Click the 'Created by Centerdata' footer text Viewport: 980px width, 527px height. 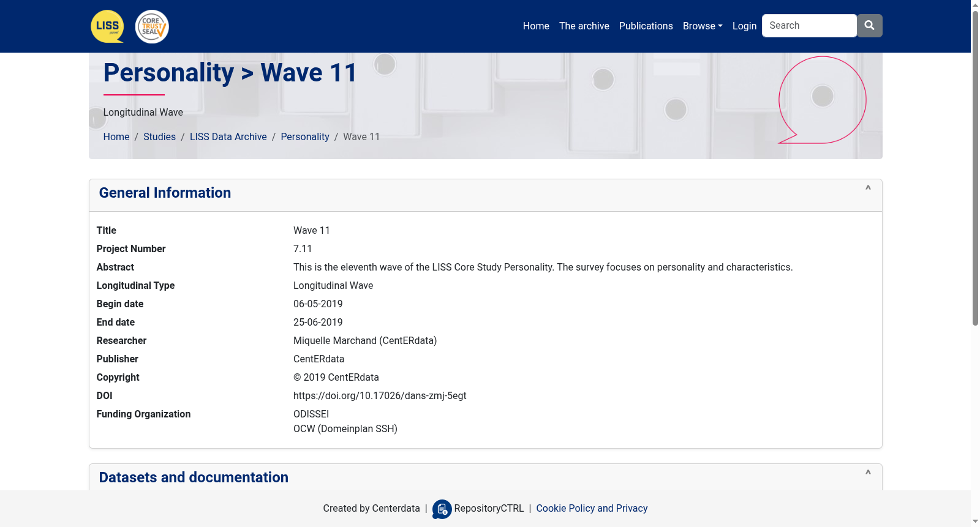[x=371, y=508]
